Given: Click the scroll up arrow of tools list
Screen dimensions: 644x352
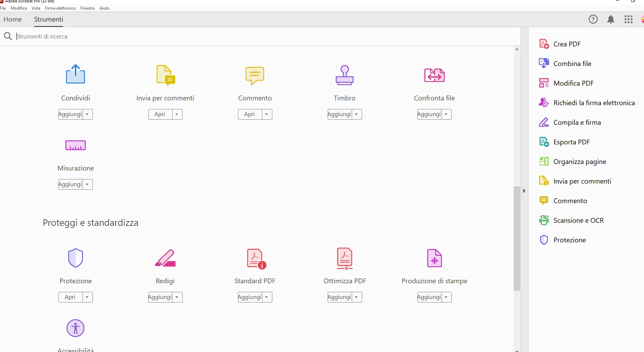Looking at the screenshot, I should [517, 49].
